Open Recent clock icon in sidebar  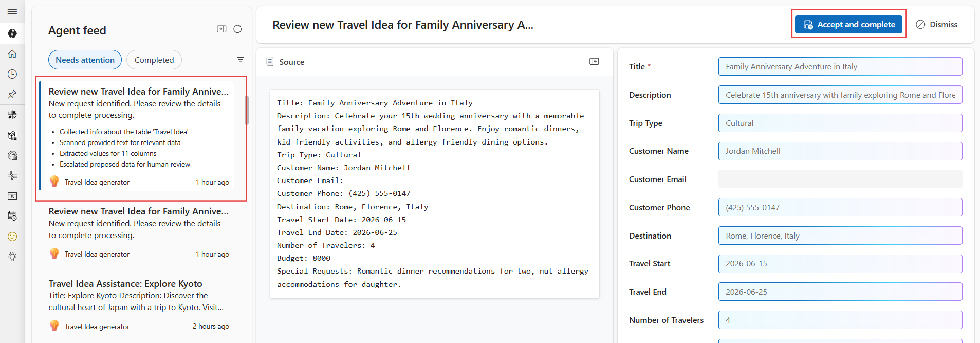[x=12, y=74]
